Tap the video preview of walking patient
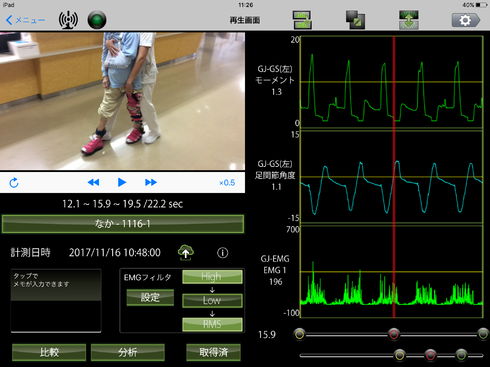The height and width of the screenshot is (367, 490). 122,101
